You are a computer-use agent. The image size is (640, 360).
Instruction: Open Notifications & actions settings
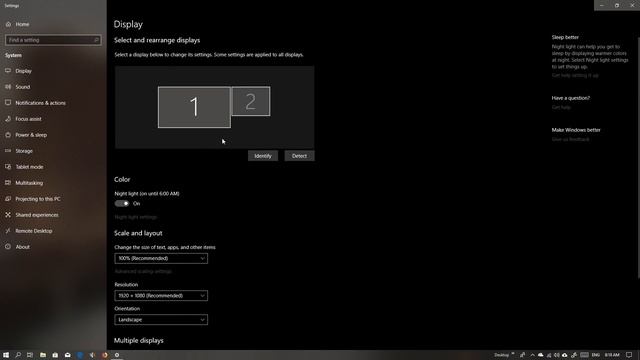point(40,103)
